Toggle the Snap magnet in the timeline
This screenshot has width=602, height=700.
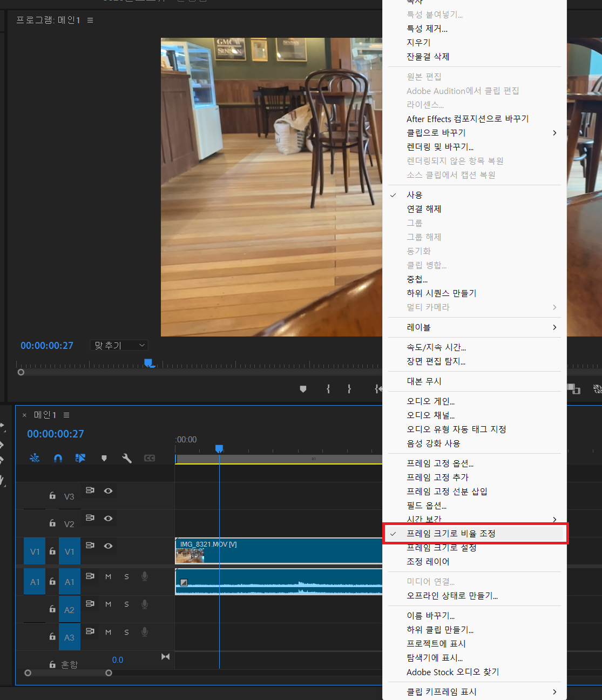click(58, 457)
